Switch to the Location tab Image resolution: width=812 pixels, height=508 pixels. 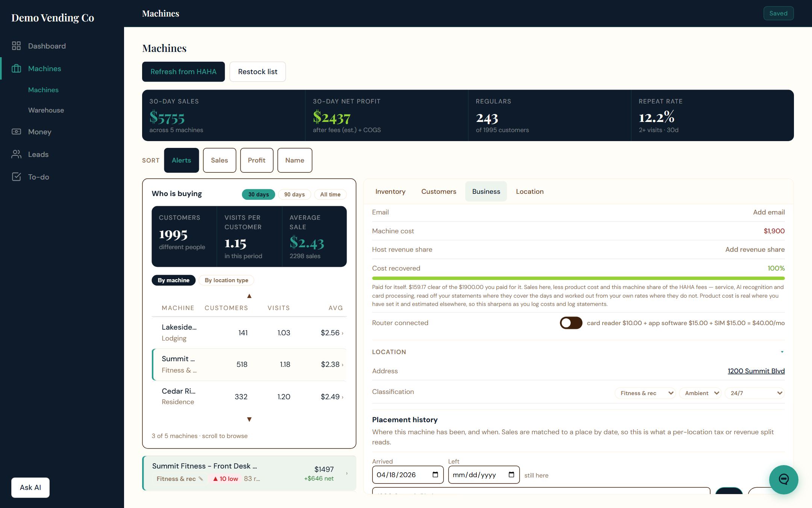530,192
